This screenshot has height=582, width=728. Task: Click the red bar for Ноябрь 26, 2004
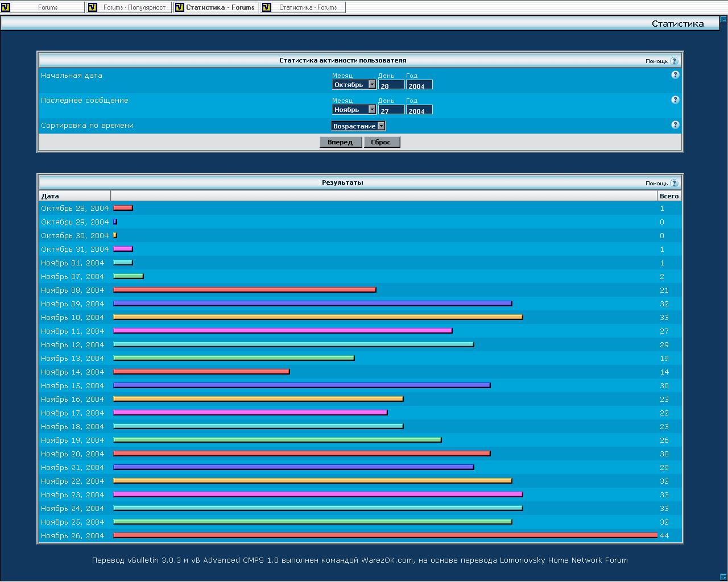[386, 535]
